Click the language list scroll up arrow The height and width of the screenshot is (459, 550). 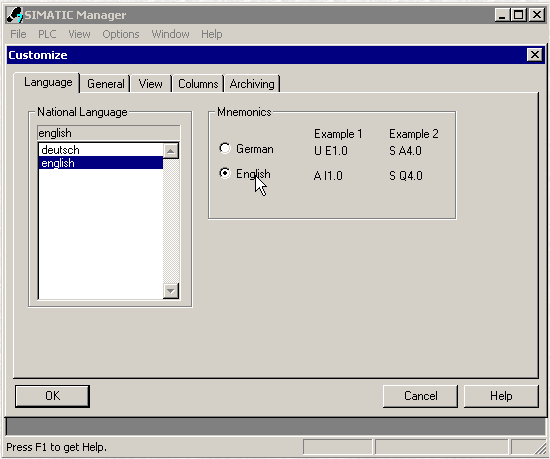[x=171, y=151]
